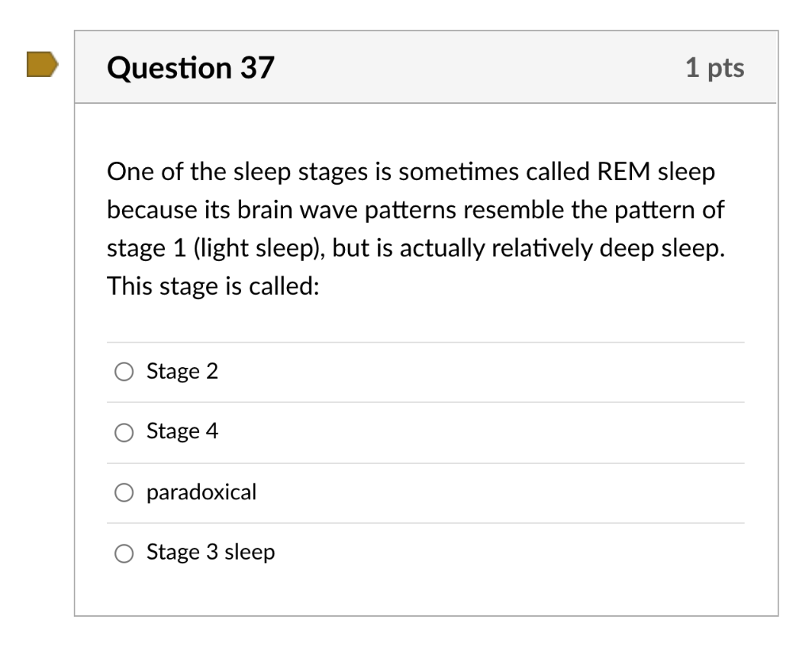Screen dimensions: 812x658
Task: Click the radio button beside paradoxical
Action: point(124,492)
